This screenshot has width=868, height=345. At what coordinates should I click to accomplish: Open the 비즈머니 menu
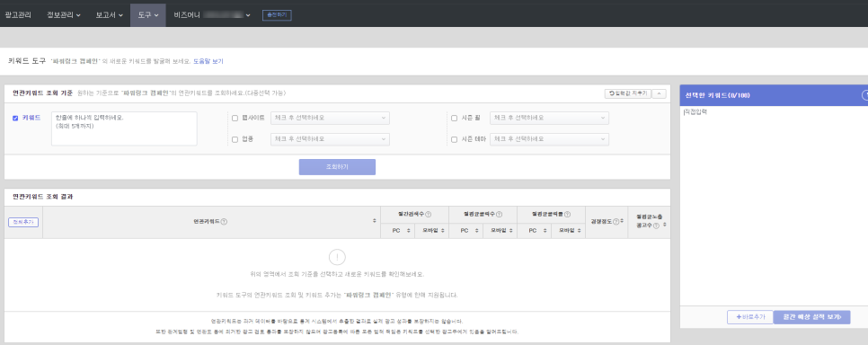click(212, 15)
